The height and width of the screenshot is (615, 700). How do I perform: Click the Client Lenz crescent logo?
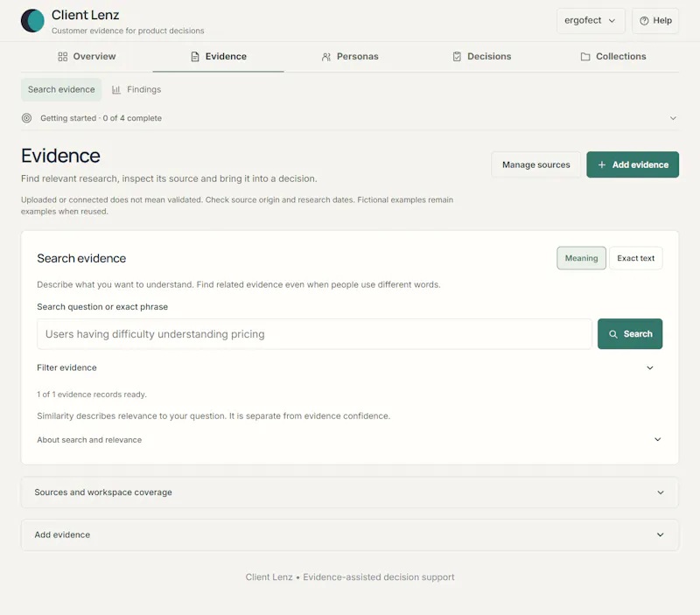[x=32, y=21]
